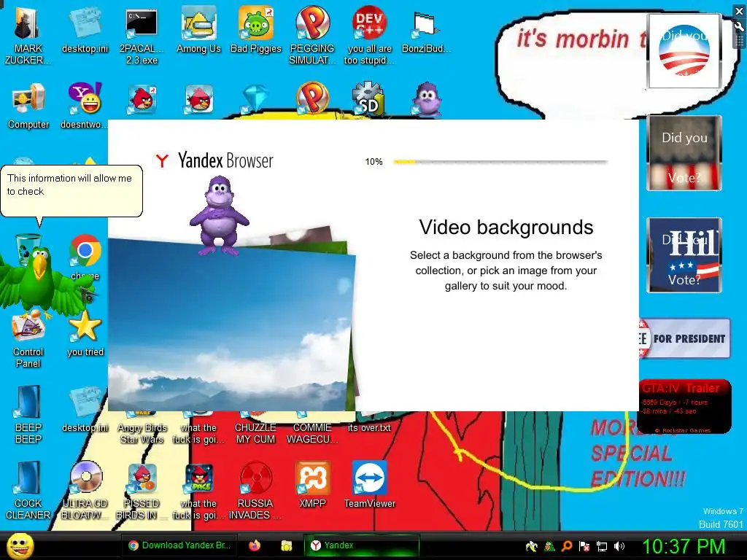
Task: Open the COCK CLEANER icon
Action: pos(28,491)
